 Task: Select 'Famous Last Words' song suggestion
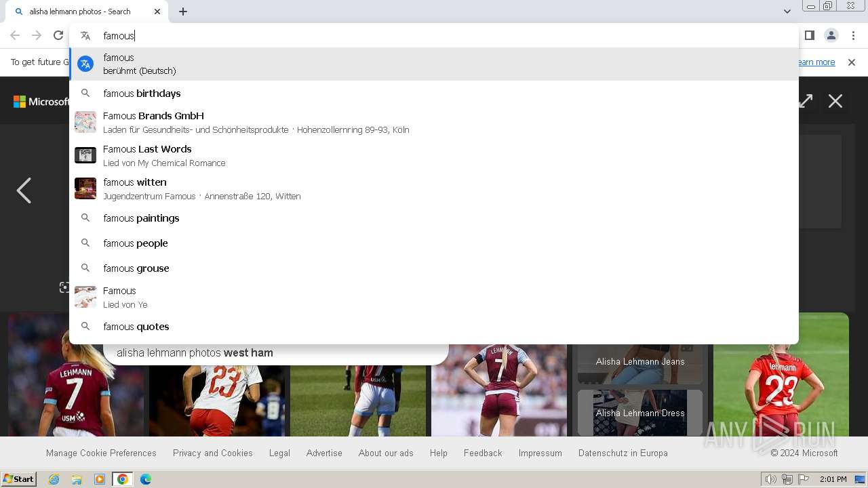click(x=434, y=155)
